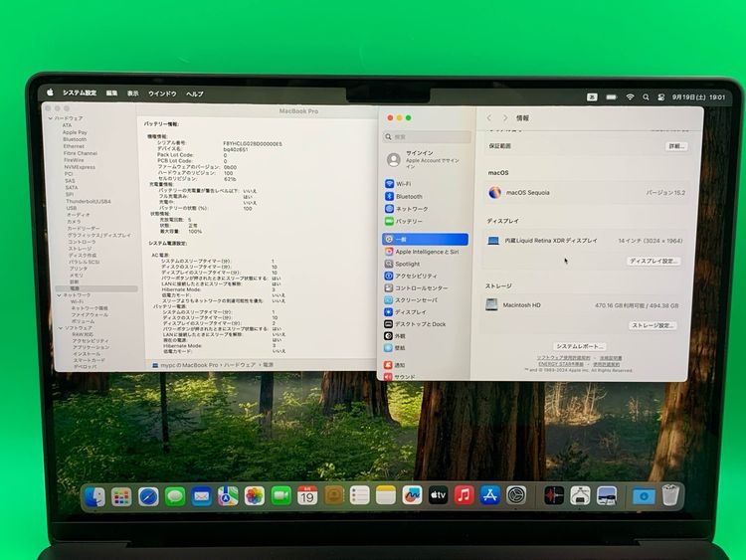
Task: Open Freeform from the Dock
Action: [x=412, y=495]
